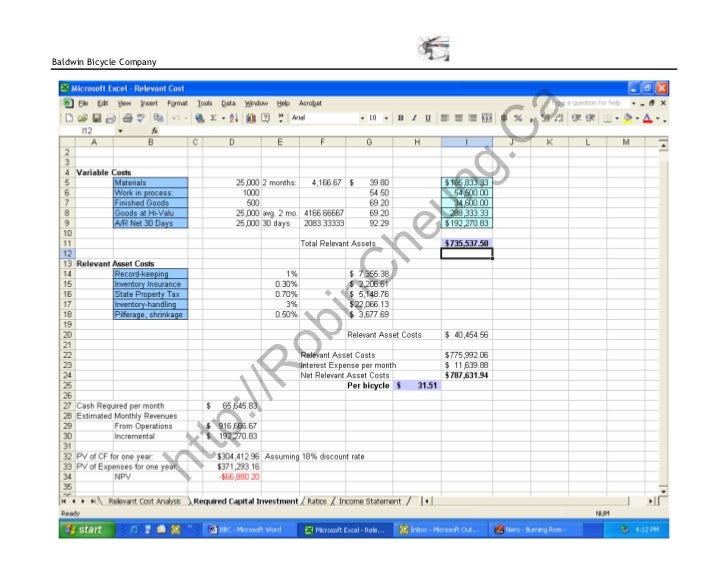Click the AutoSum sigma icon

point(213,118)
